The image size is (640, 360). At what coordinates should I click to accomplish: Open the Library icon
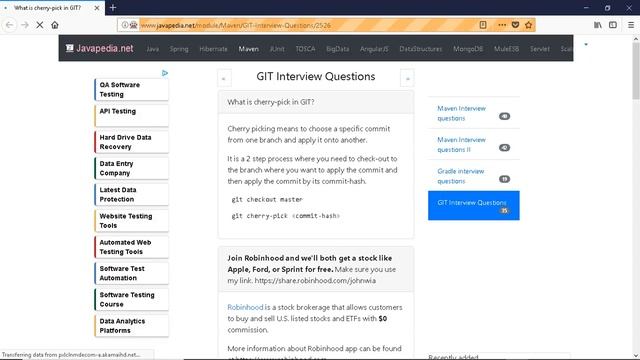pos(598,25)
